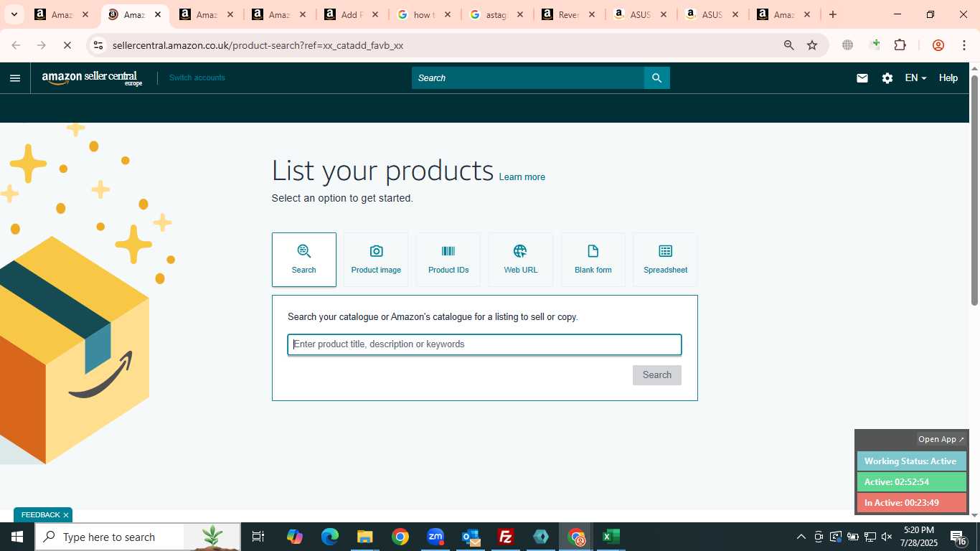
Task: Click Working Status: Active bar
Action: (912, 461)
